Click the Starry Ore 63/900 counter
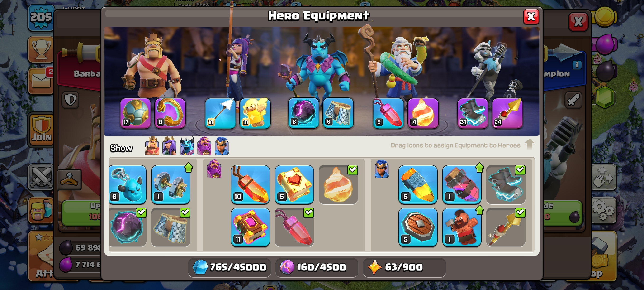 click(x=404, y=267)
